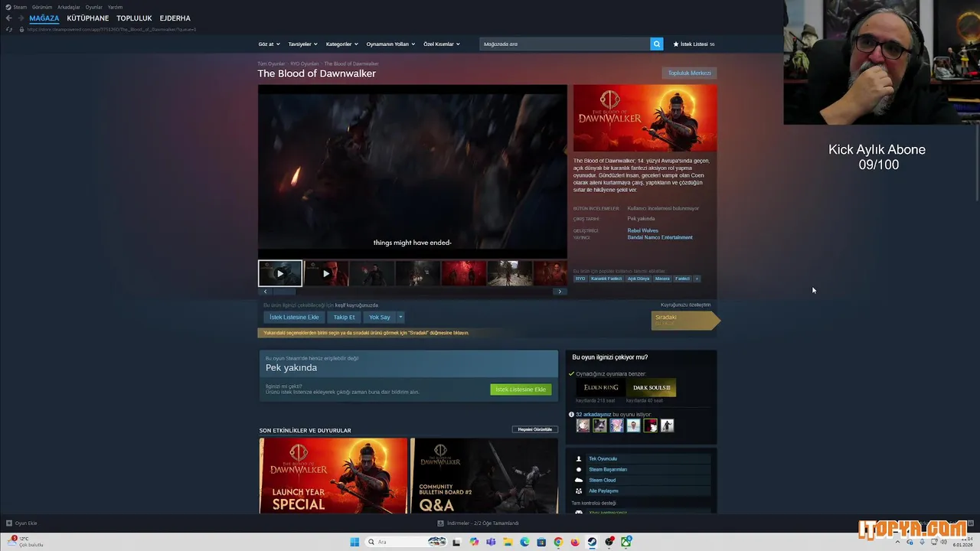Image resolution: width=980 pixels, height=551 pixels.
Task: Open Firefox from the taskbar
Action: click(x=575, y=542)
